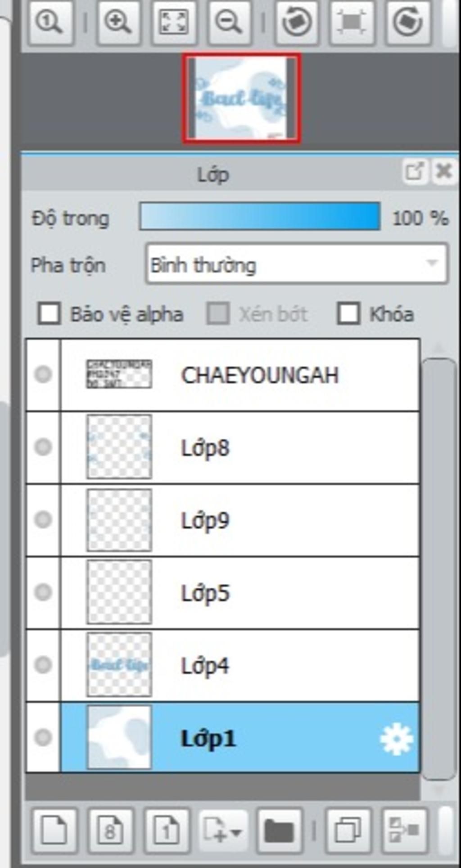Screen dimensions: 461x868
Task: Undock the Lớp panel with popout icon
Action: point(414,171)
